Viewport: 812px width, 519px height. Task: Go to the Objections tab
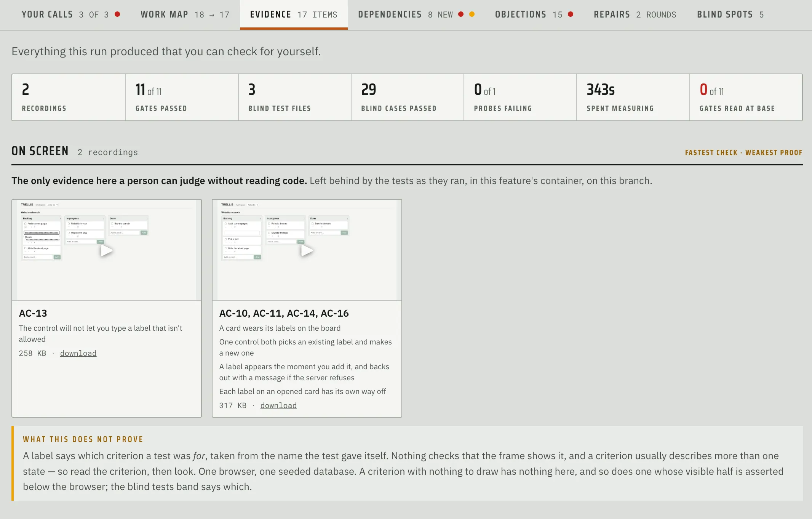(534, 14)
